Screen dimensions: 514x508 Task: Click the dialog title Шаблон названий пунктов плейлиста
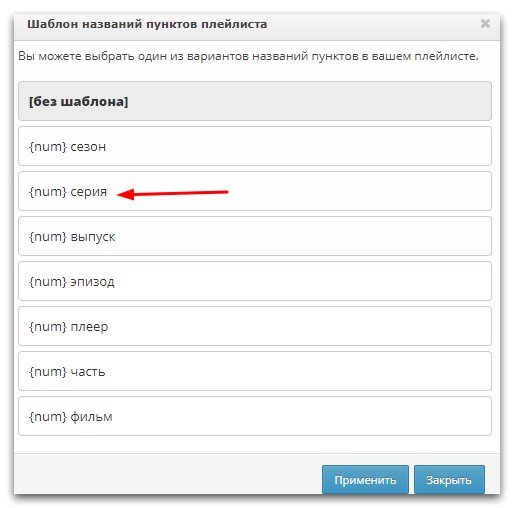(147, 24)
